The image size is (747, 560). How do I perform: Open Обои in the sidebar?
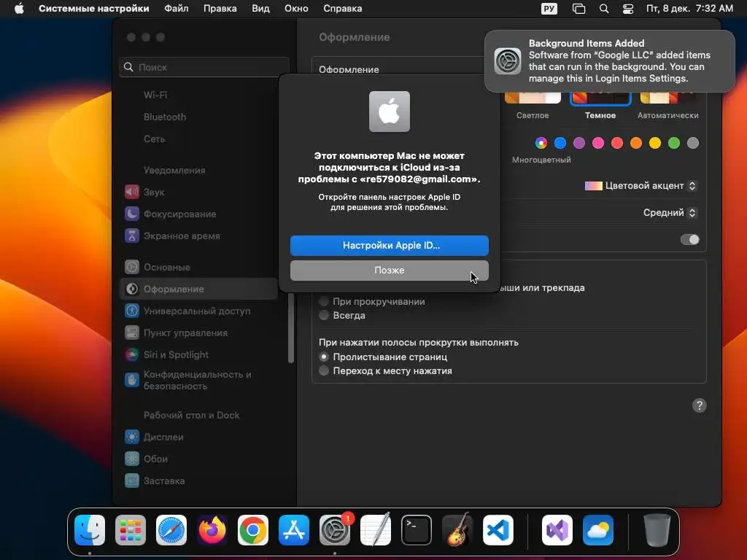point(198,459)
